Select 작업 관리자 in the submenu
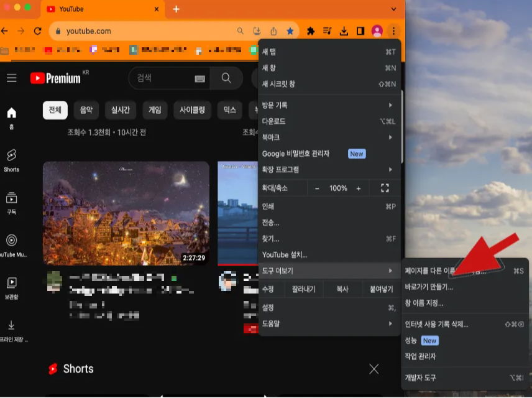The height and width of the screenshot is (398, 532). click(465, 356)
